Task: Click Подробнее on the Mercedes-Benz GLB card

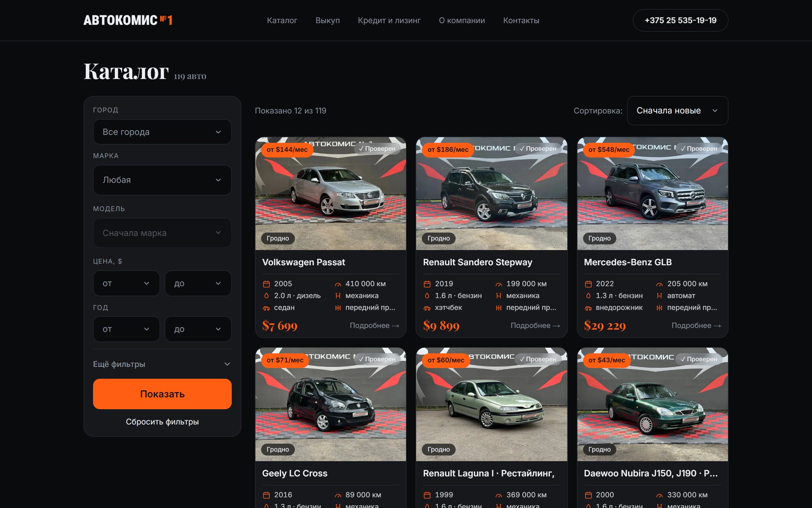Action: pyautogui.click(x=696, y=326)
